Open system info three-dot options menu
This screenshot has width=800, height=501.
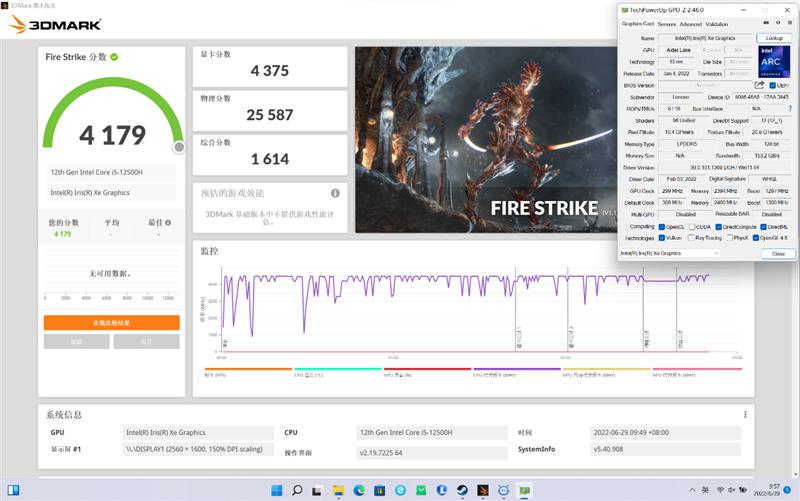(745, 415)
